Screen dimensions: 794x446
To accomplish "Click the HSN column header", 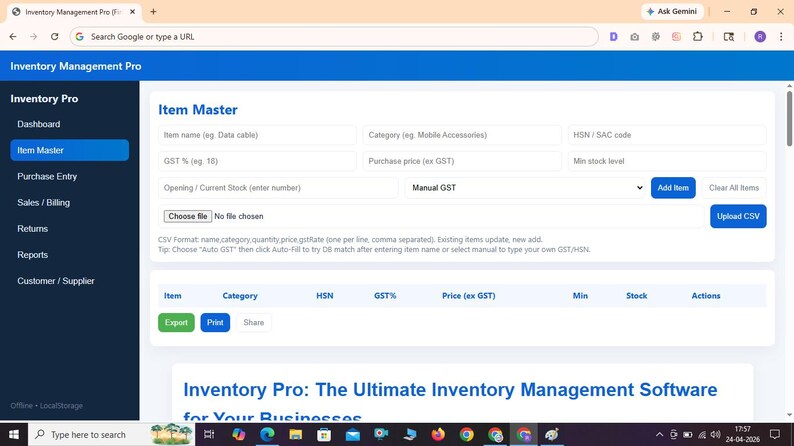I will [325, 296].
